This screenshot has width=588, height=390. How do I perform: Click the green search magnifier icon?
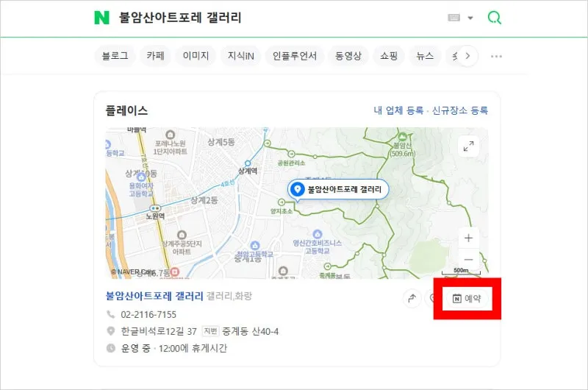tap(494, 18)
